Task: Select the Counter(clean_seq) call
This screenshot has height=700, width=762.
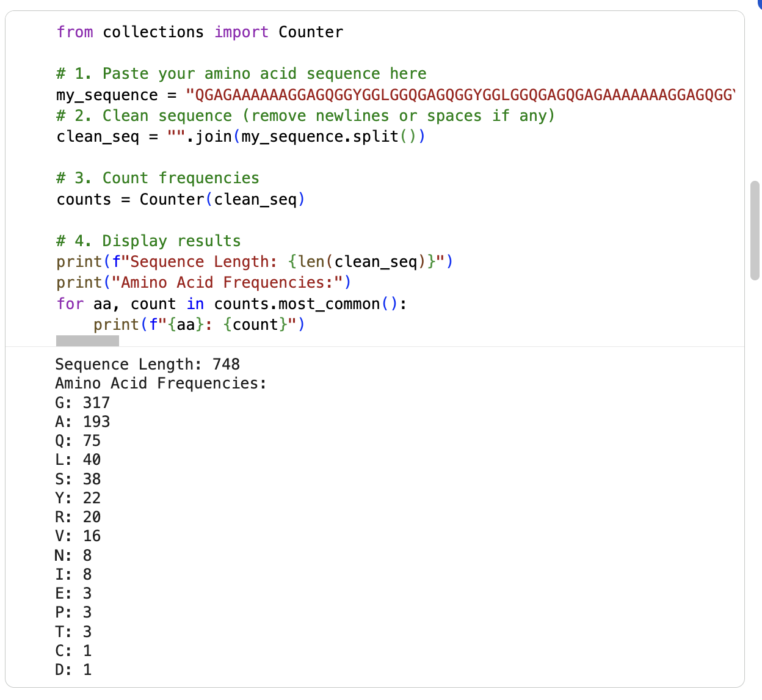Action: (x=222, y=199)
